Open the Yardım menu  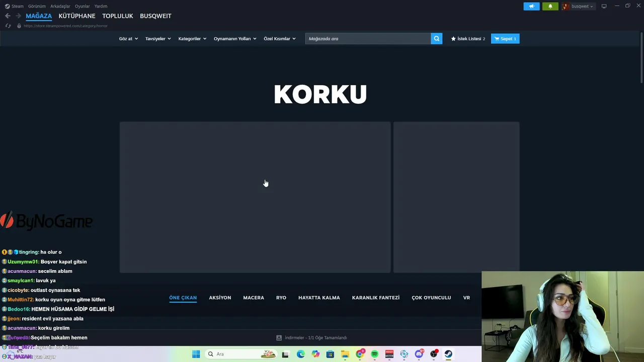coord(101,6)
